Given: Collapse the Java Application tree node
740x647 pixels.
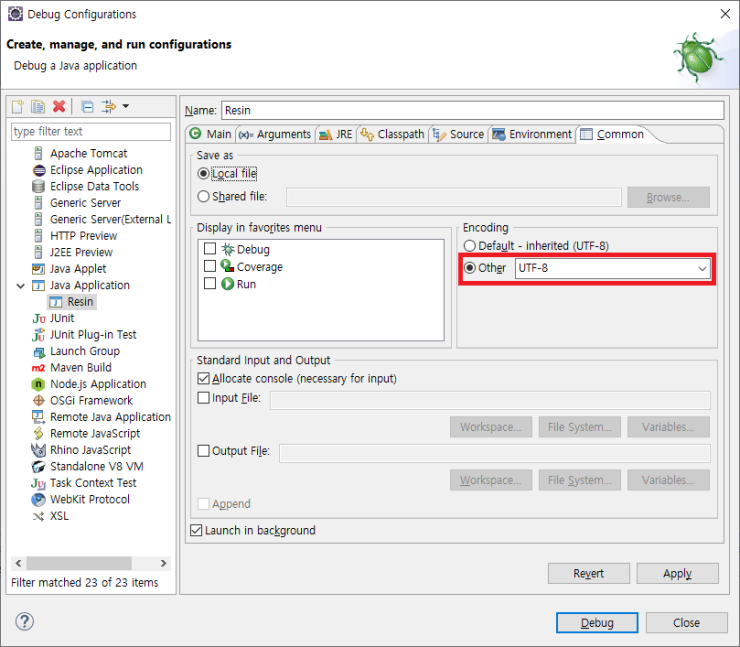Looking at the screenshot, I should pyautogui.click(x=22, y=285).
